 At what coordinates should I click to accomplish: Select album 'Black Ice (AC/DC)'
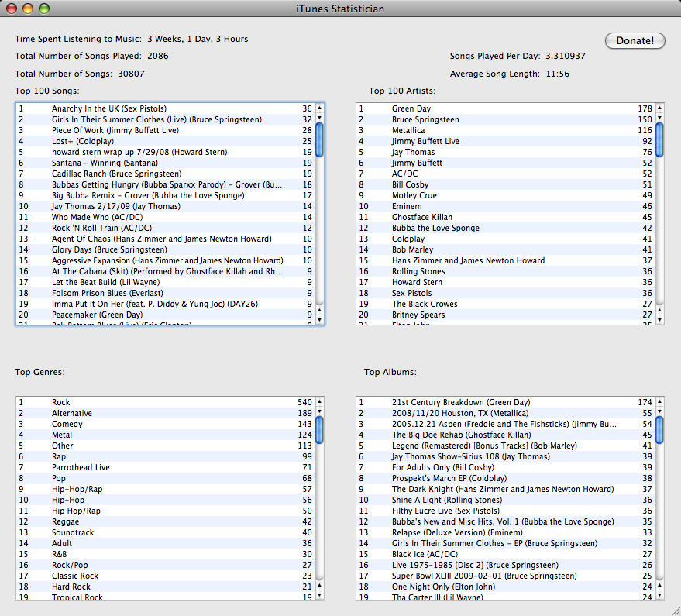[x=506, y=554]
